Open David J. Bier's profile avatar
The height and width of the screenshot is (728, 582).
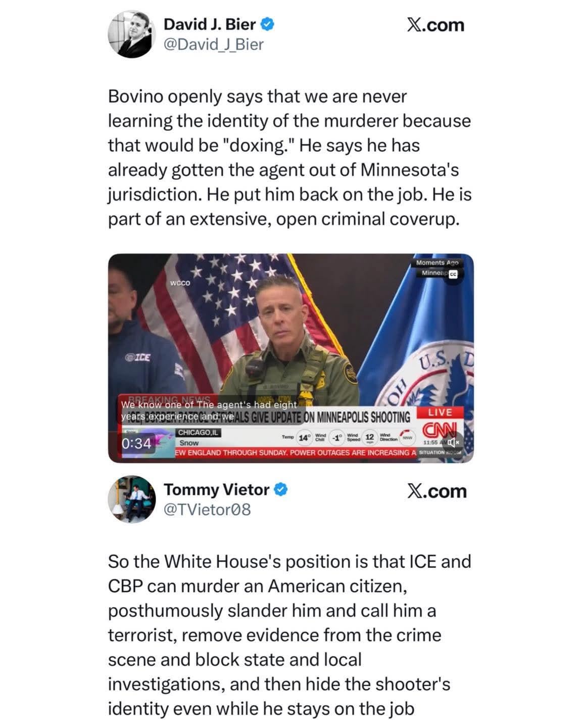131,34
